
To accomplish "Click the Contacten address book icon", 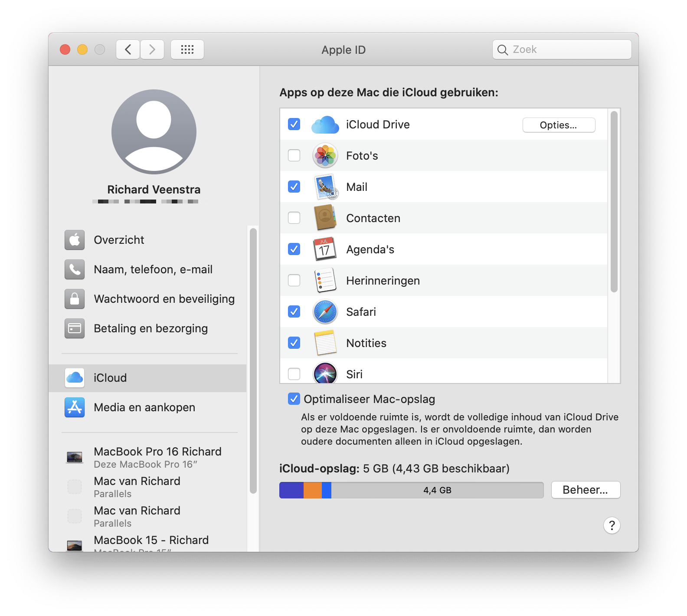I will (x=325, y=218).
